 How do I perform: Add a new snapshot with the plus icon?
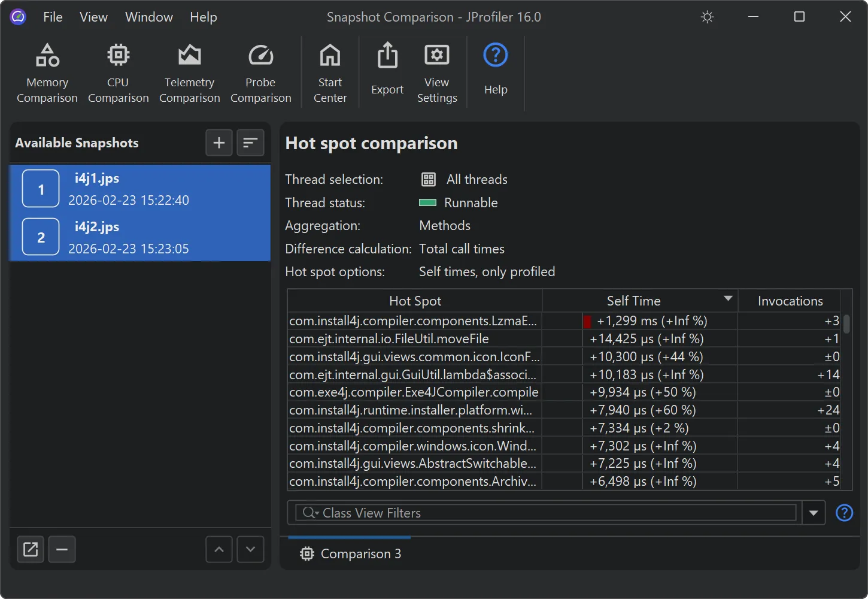pyautogui.click(x=218, y=143)
